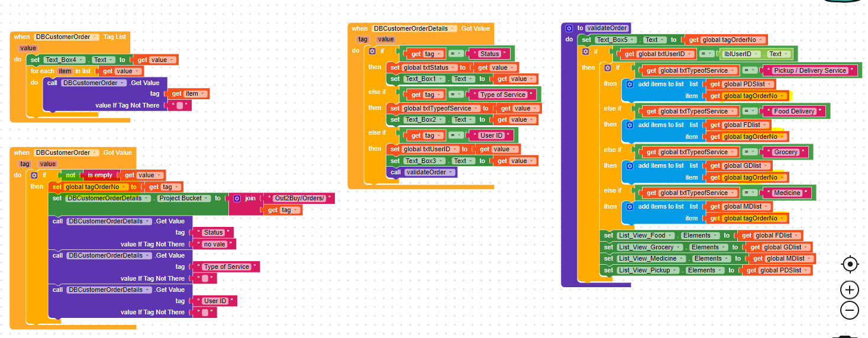Edit the 'Status' string in the call Get Value tag
This screenshot has width=868, height=338.
click(214, 232)
